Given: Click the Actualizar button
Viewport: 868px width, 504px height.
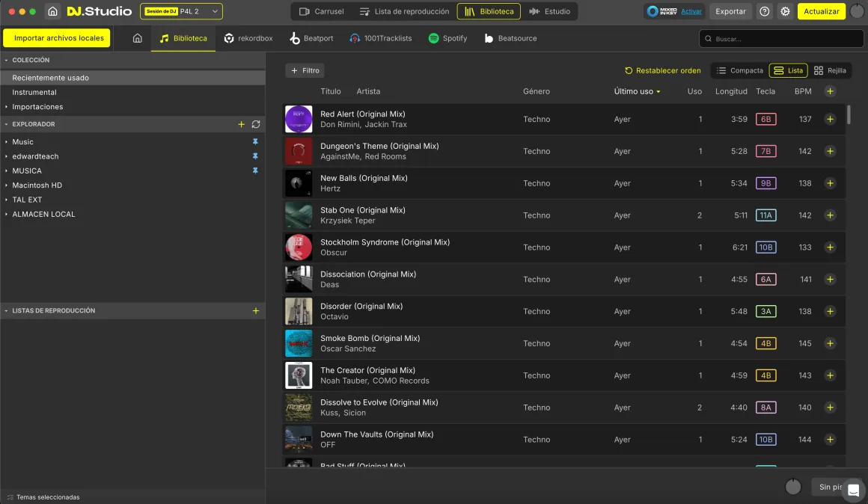Looking at the screenshot, I should [x=821, y=11].
